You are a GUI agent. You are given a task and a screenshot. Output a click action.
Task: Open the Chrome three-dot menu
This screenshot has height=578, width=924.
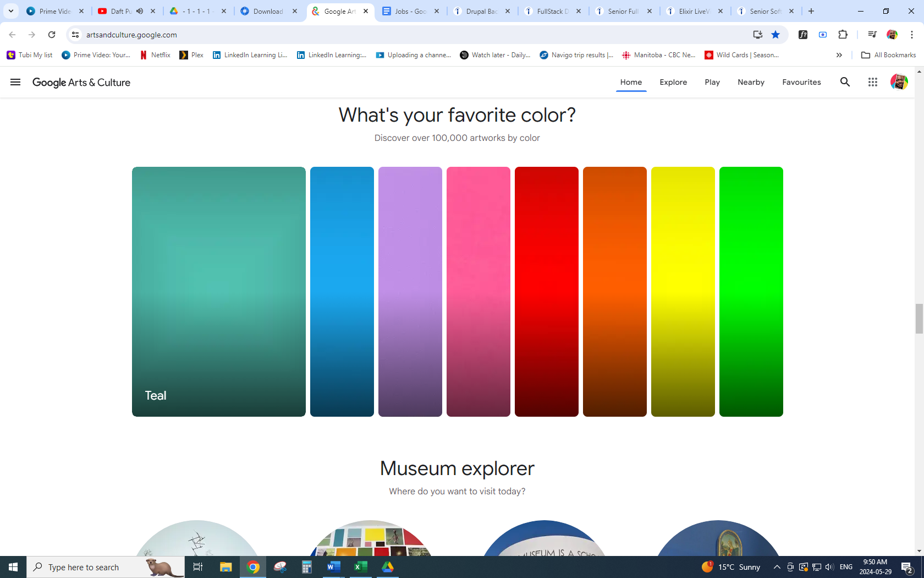point(912,35)
